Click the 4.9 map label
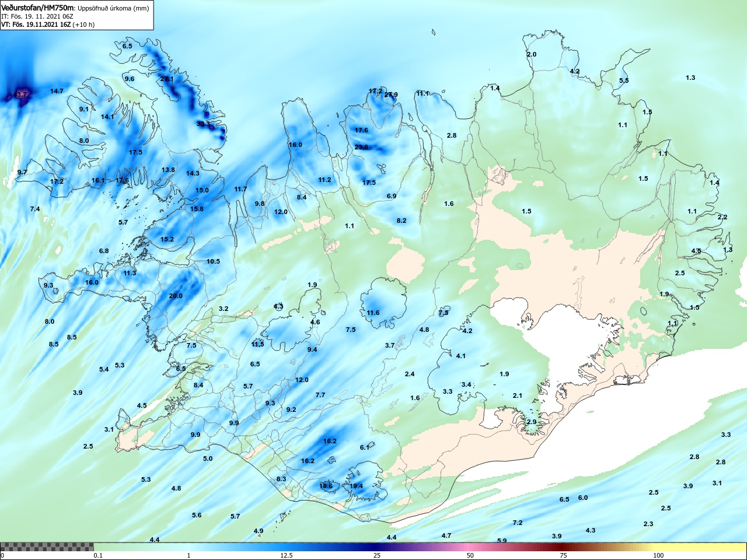The height and width of the screenshot is (560, 747). coord(259,531)
